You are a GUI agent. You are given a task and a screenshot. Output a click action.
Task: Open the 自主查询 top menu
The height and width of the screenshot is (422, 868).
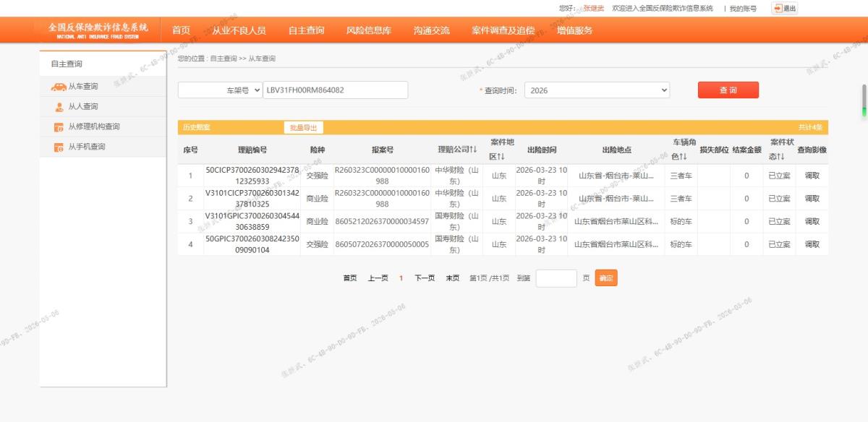[x=306, y=30]
